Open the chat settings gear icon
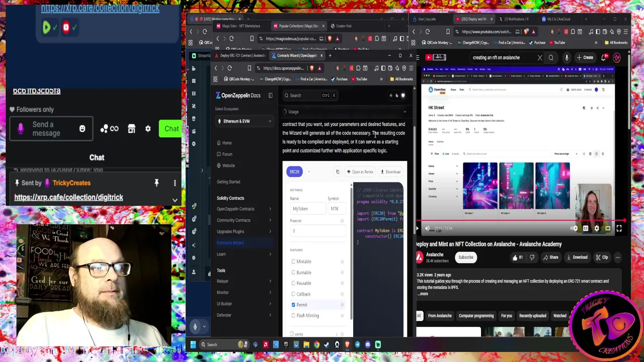Screen dimensions: 644x362 [x=148, y=129]
